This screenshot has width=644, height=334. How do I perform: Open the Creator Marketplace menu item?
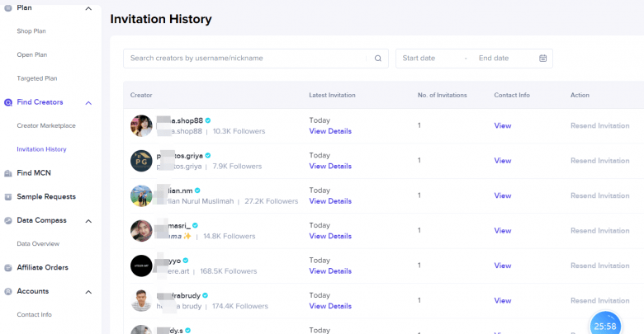pos(46,125)
